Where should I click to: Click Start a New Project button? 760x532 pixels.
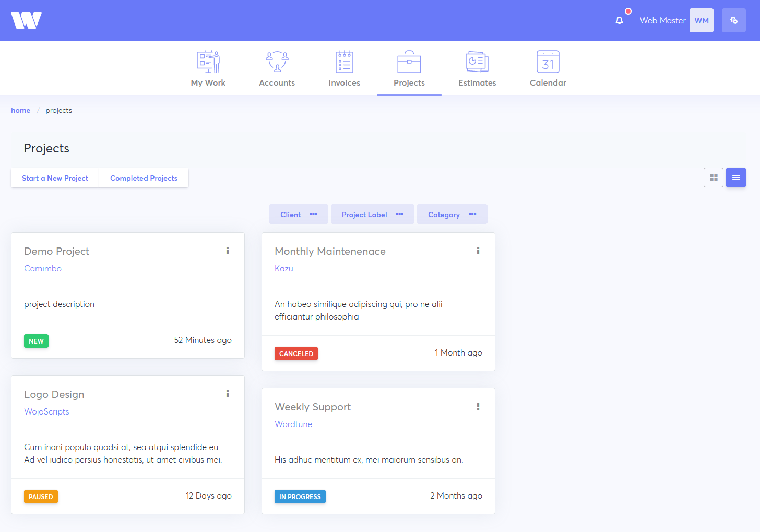pyautogui.click(x=55, y=178)
